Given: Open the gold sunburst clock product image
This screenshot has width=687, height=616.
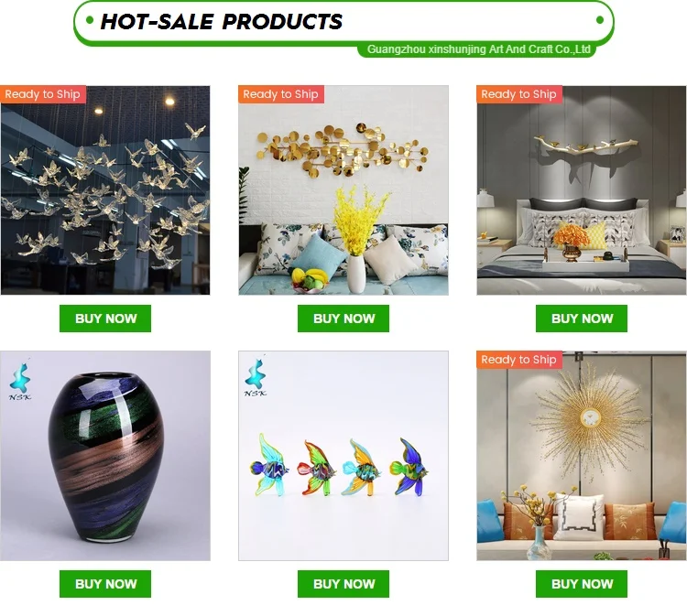Looking at the screenshot, I should 582,455.
